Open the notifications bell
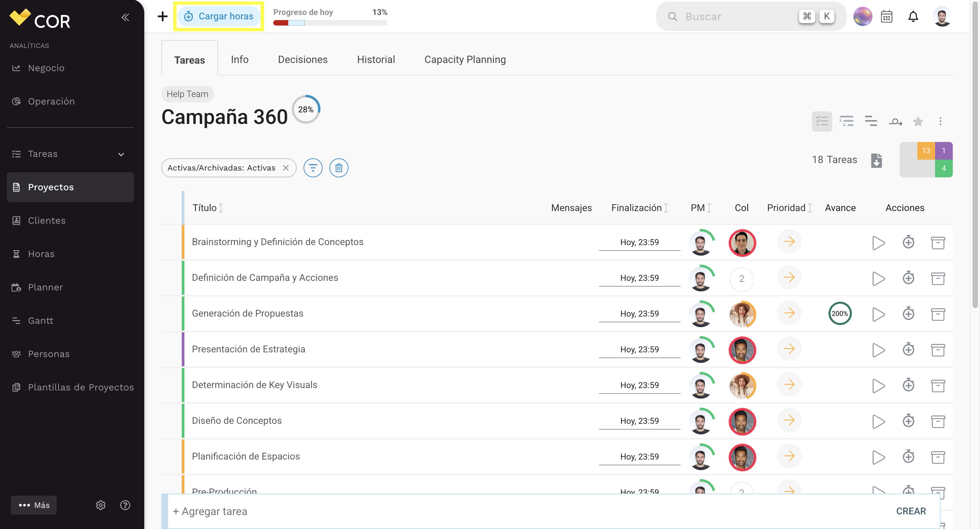Viewport: 980px width, 529px height. [x=913, y=17]
